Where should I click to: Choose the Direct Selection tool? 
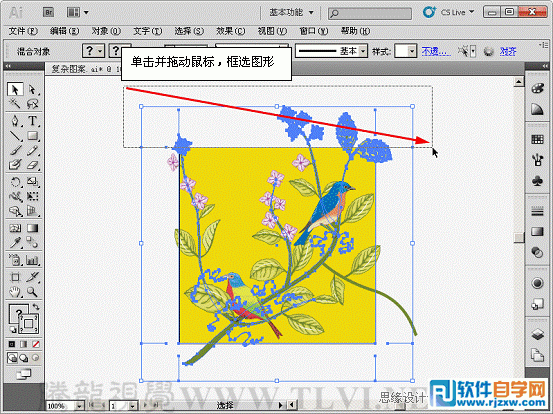[x=32, y=90]
